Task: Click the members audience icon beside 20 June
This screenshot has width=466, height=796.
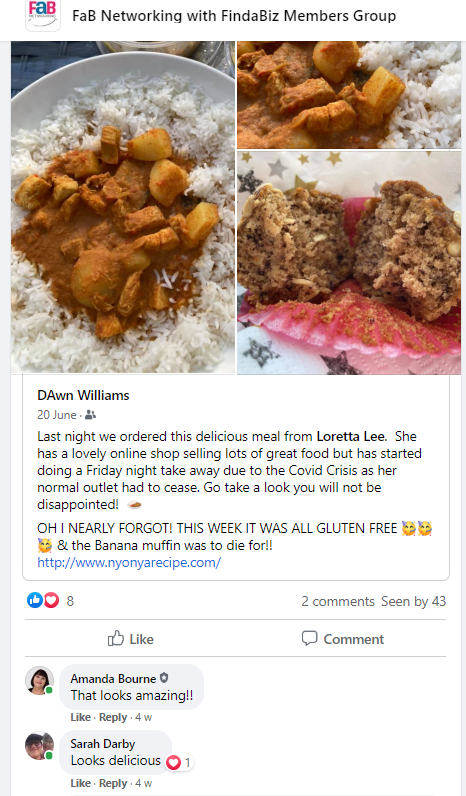Action: pos(90,415)
